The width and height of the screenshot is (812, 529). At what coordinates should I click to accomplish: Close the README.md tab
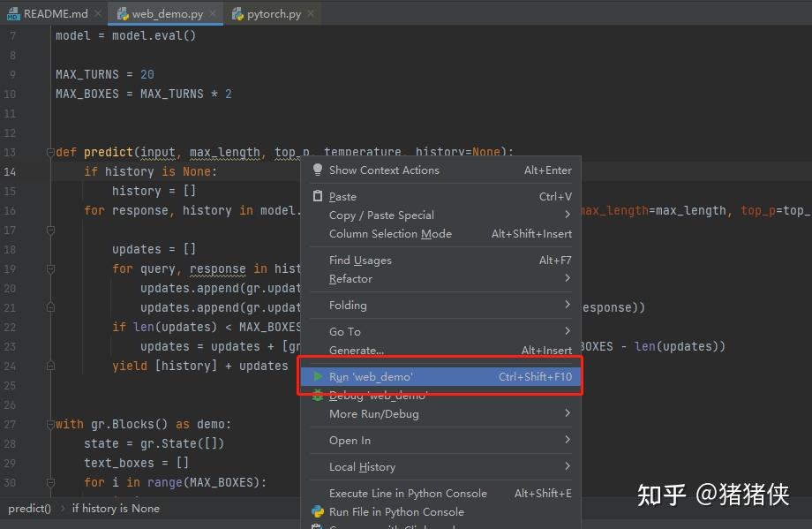click(98, 13)
